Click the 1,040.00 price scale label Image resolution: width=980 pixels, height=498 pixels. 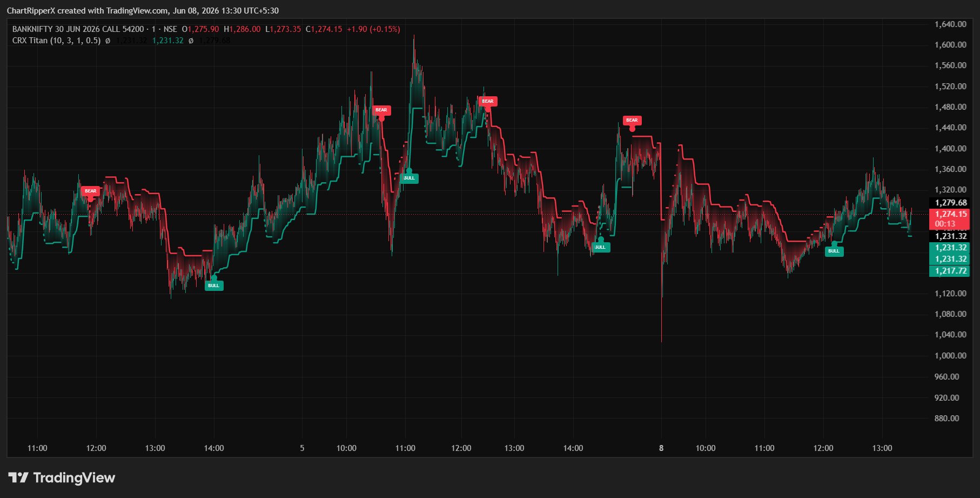(x=950, y=335)
